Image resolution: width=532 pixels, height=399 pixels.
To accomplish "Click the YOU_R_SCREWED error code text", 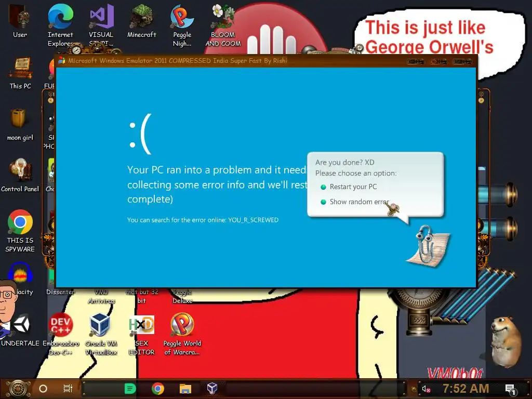I will pos(253,220).
